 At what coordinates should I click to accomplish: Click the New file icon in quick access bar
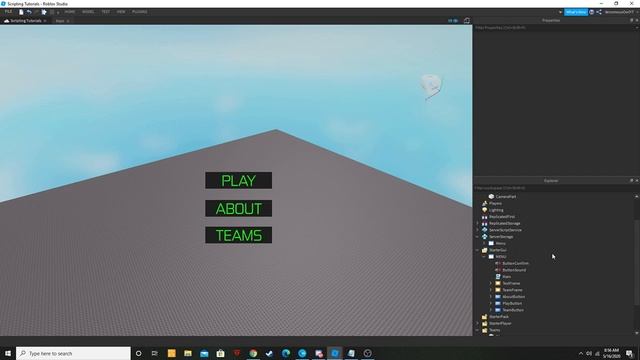point(21,12)
